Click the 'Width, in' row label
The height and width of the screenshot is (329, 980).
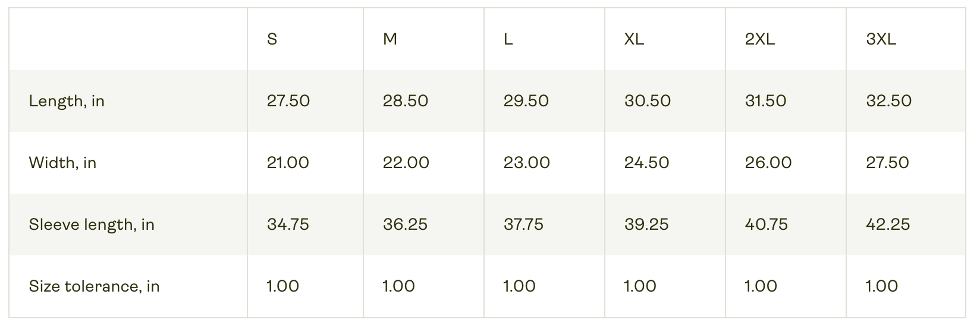pos(62,163)
